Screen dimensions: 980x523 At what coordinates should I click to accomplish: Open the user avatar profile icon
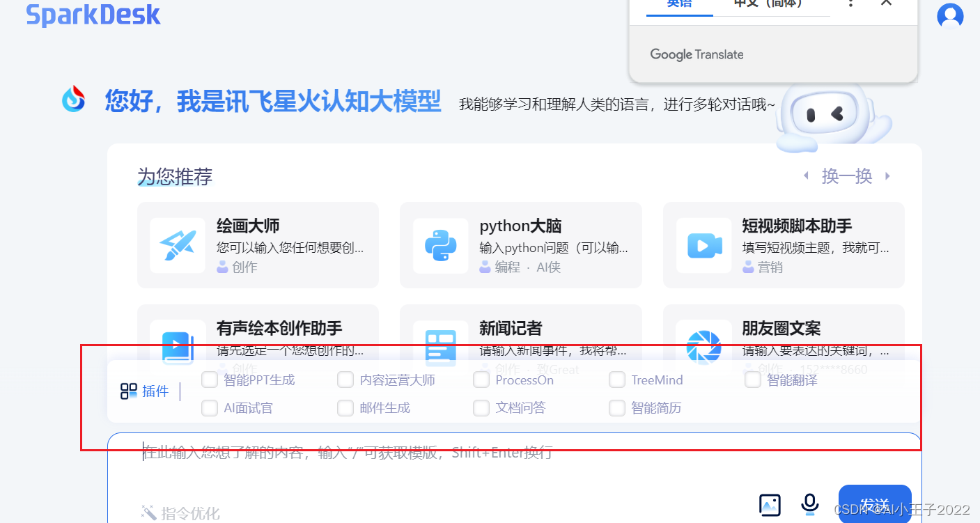click(950, 16)
